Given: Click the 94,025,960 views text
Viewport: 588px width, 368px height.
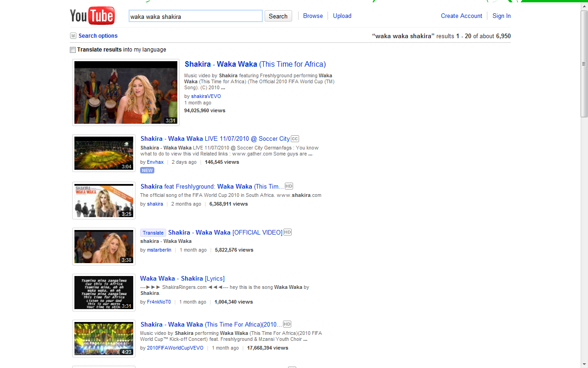Looking at the screenshot, I should coord(205,111).
